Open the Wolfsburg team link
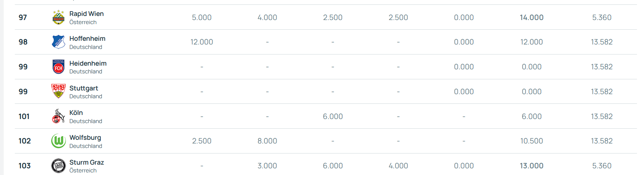 85,138
